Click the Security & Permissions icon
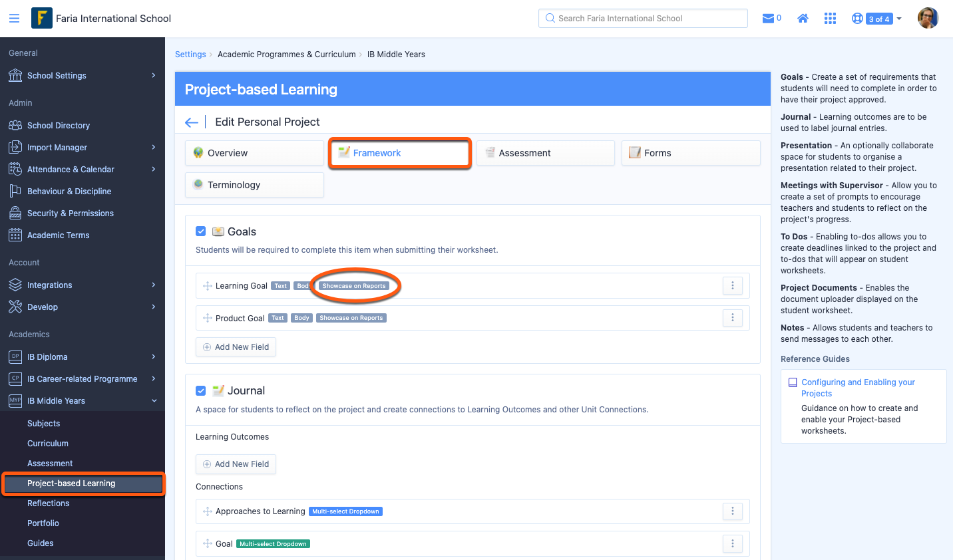The height and width of the screenshot is (560, 953). pyautogui.click(x=15, y=213)
